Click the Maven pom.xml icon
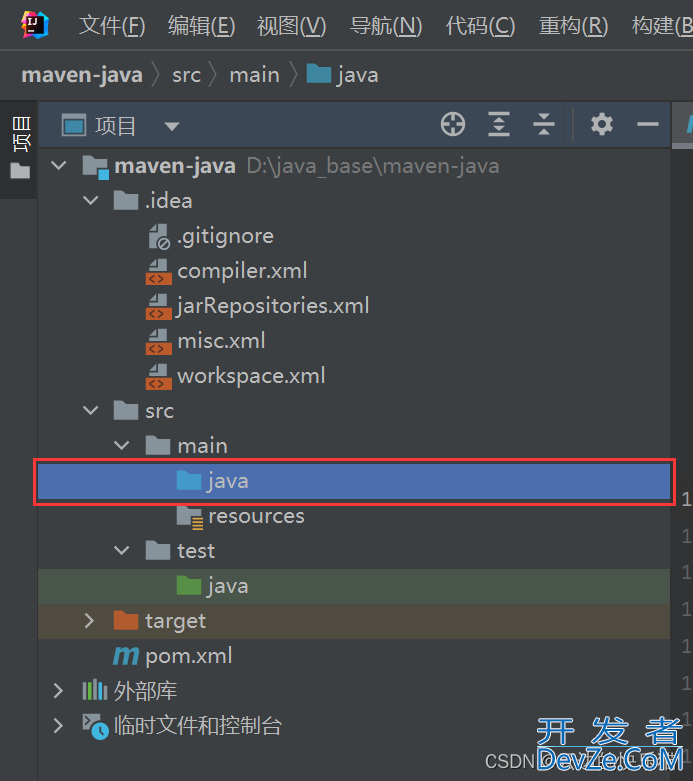693x781 pixels. point(126,656)
